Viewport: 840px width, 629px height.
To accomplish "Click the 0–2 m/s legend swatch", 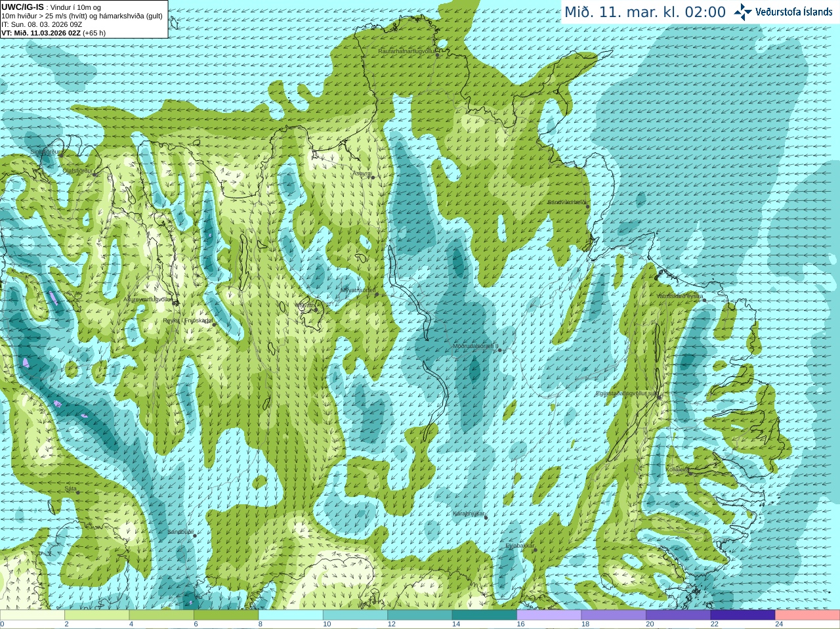I will [32, 615].
